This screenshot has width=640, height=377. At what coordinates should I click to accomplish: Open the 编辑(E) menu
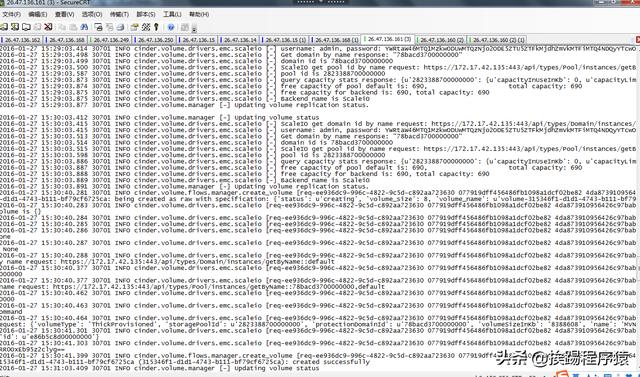point(38,14)
